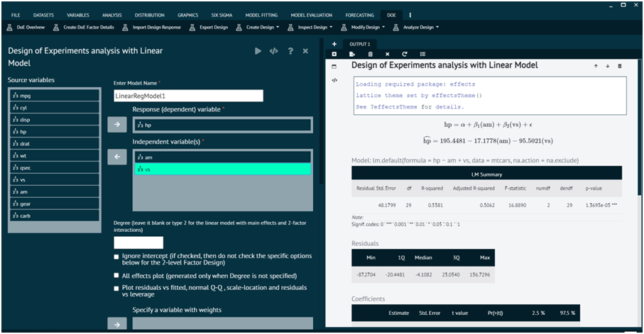Click the Degree input field

point(138,243)
